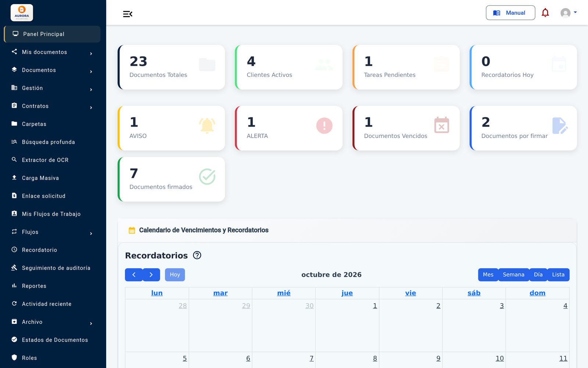Open Panel Principal menu item
Screen dimensions: 588x368
tap(52, 34)
